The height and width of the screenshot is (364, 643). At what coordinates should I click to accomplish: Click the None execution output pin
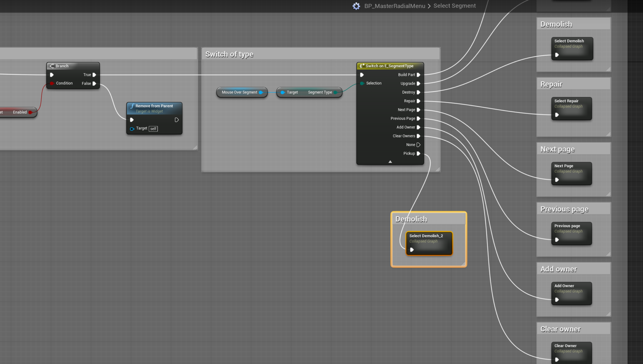pyautogui.click(x=418, y=145)
